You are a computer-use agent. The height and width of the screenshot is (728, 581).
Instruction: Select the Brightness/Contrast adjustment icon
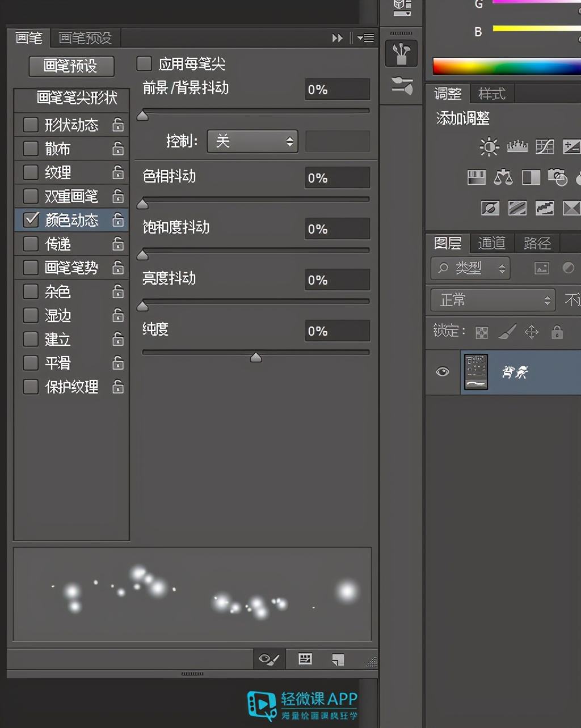pos(489,146)
